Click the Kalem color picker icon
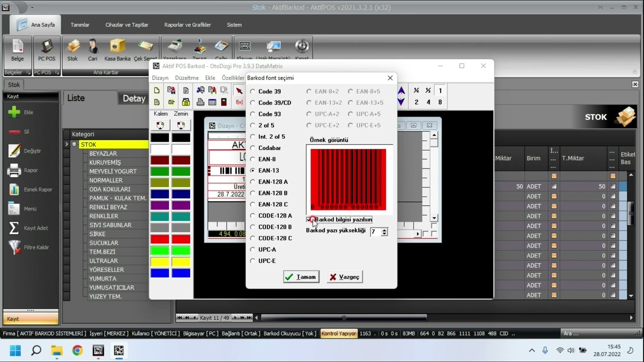Image resolution: width=644 pixels, height=362 pixels. (x=160, y=125)
